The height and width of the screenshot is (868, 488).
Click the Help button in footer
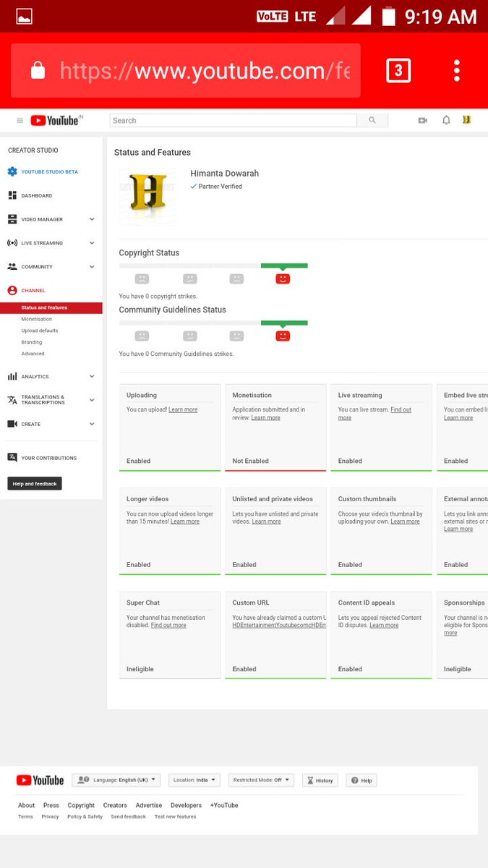coord(362,780)
